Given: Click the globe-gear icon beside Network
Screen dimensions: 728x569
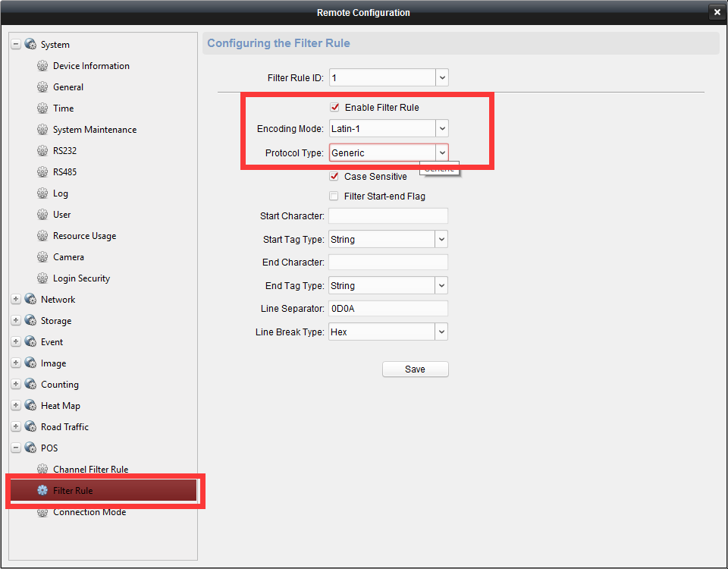Looking at the screenshot, I should [30, 300].
